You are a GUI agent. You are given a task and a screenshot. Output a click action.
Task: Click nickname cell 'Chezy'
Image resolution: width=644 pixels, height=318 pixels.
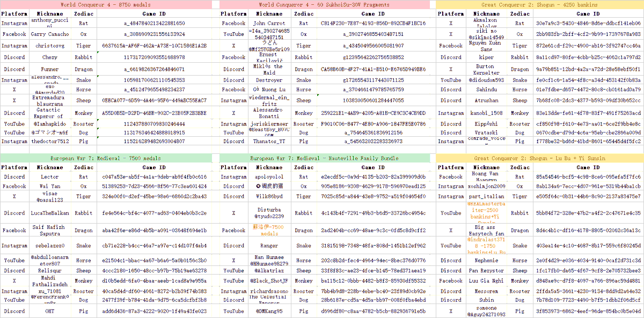coord(50,57)
